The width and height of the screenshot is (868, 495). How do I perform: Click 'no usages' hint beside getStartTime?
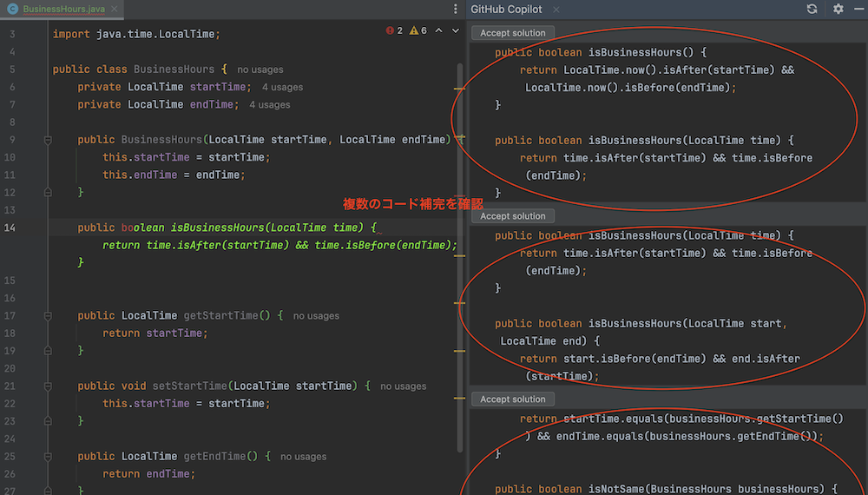pyautogui.click(x=316, y=315)
